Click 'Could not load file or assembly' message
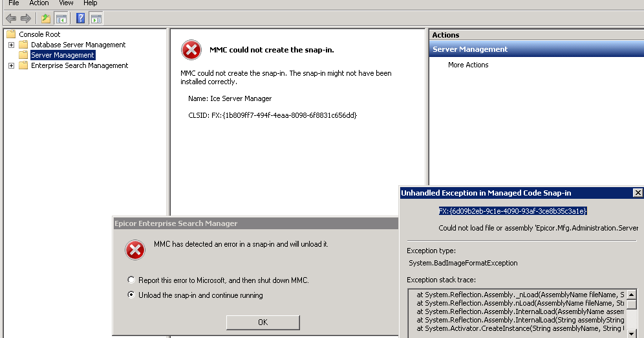Viewport: 644px width, 338px height. click(x=538, y=228)
